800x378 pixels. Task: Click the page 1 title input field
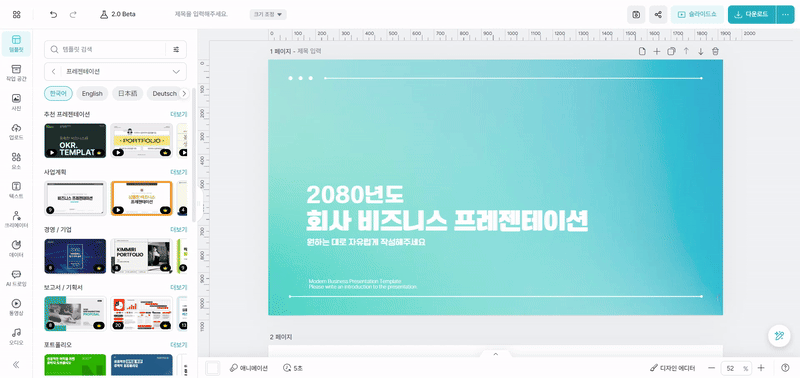(x=309, y=51)
